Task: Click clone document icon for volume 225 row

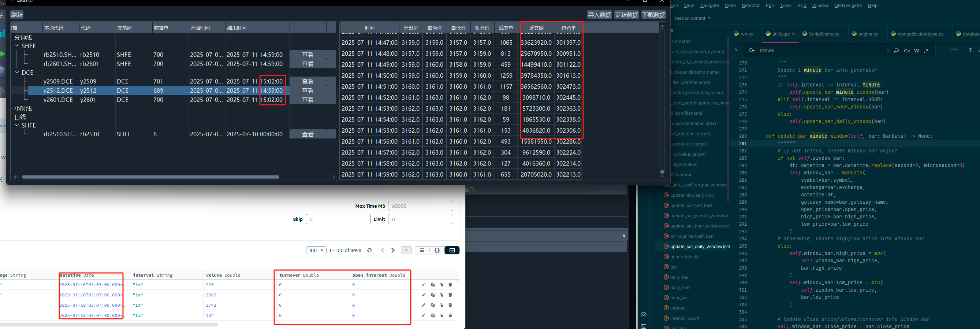Action: [x=441, y=284]
